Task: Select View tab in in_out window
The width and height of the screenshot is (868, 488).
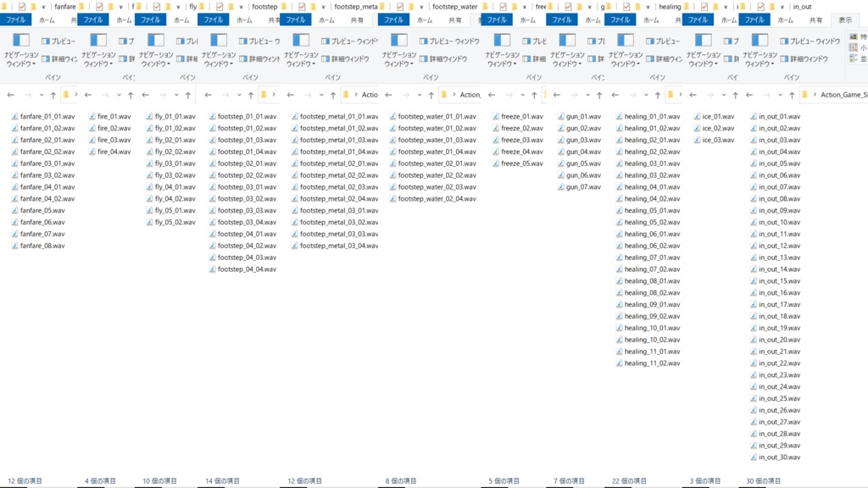Action: [x=845, y=20]
